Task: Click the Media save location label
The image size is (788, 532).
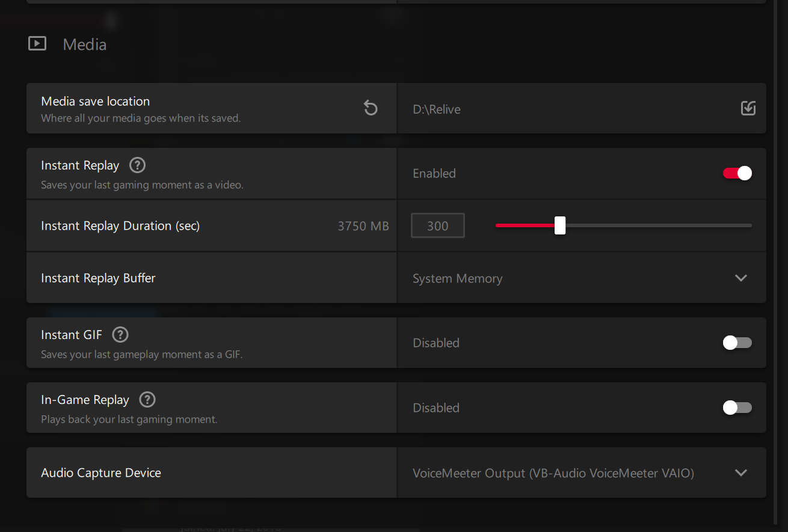Action: point(96,101)
